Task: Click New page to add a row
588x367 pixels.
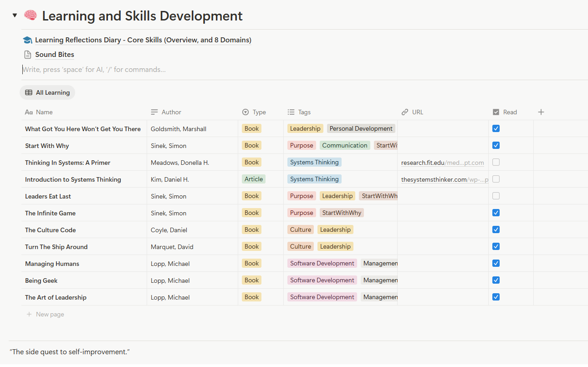Action: pyautogui.click(x=50, y=314)
